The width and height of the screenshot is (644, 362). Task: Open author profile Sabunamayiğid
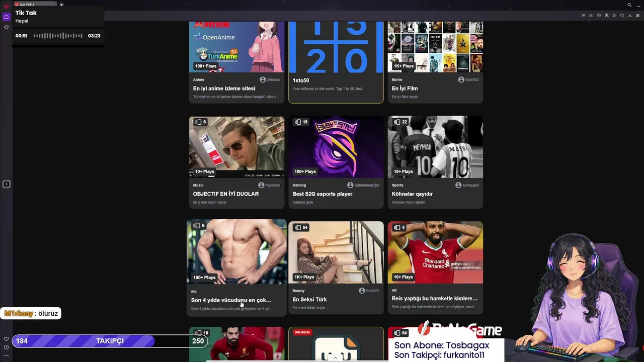pyautogui.click(x=363, y=185)
